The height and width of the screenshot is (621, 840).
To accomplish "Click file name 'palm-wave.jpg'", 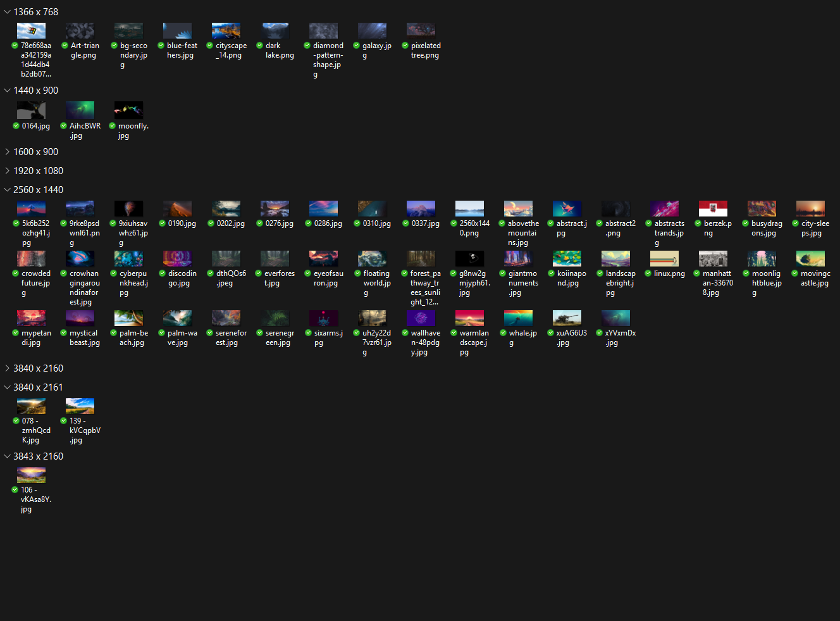I will coord(182,338).
